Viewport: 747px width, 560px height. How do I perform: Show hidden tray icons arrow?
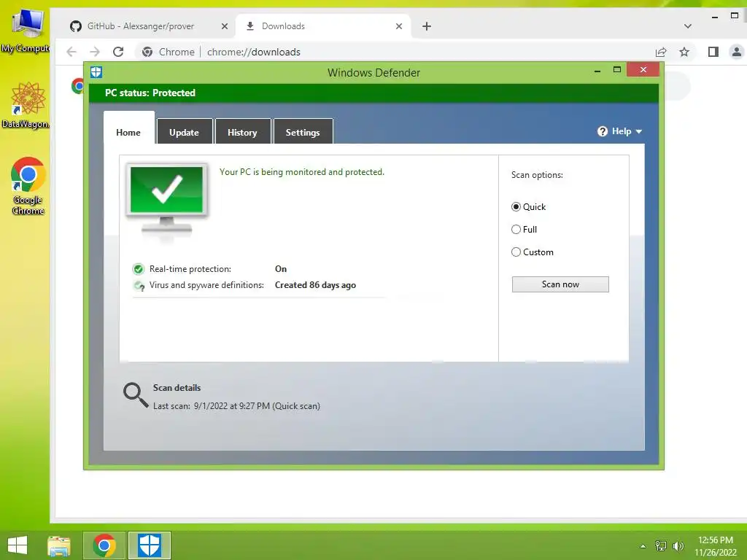(643, 546)
